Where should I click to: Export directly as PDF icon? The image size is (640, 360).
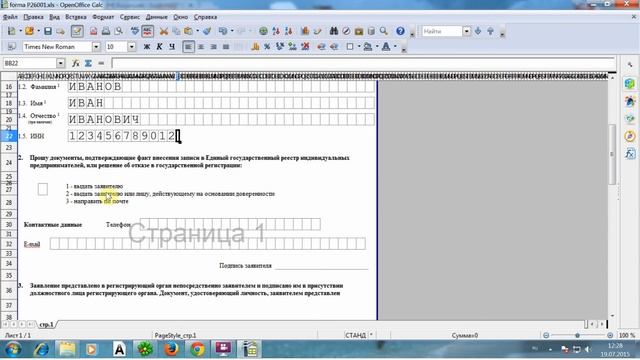point(93,31)
